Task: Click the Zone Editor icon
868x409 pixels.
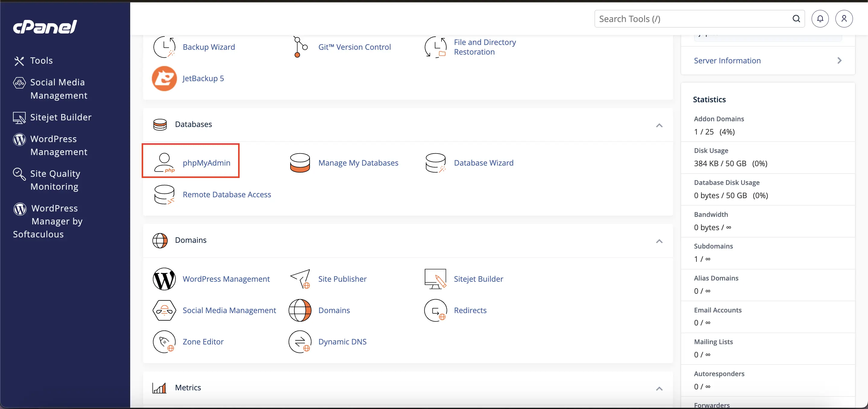Action: [x=165, y=341]
